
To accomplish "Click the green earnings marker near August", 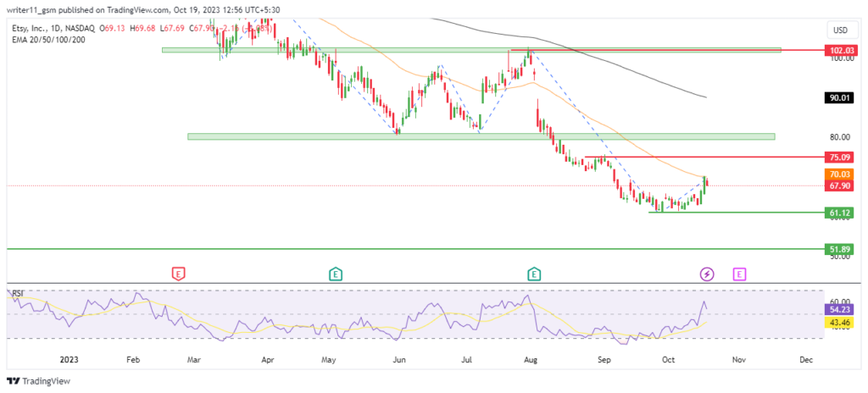I will point(534,274).
